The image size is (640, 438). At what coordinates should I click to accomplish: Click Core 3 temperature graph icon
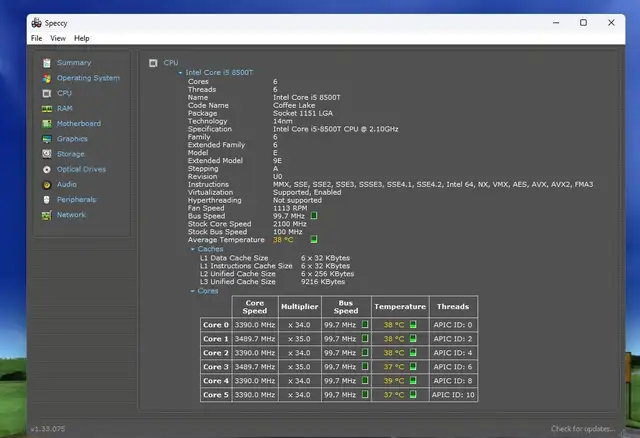413,367
